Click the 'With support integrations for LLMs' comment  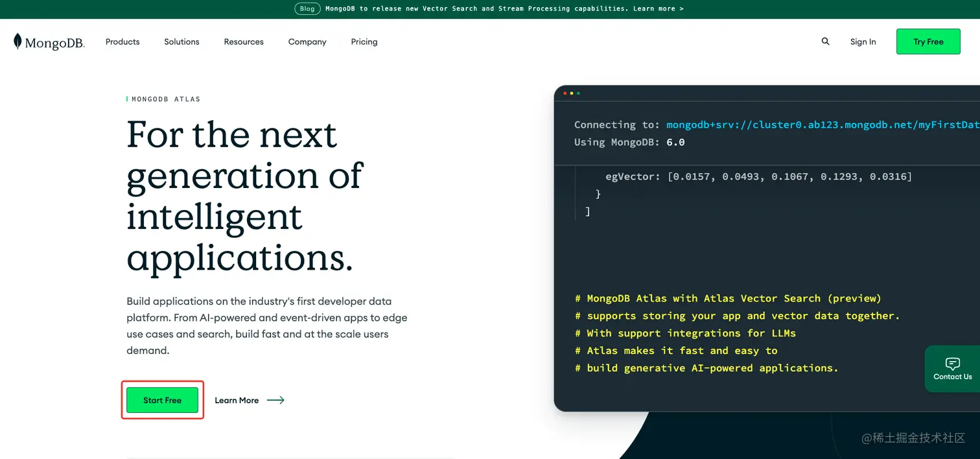coord(685,333)
